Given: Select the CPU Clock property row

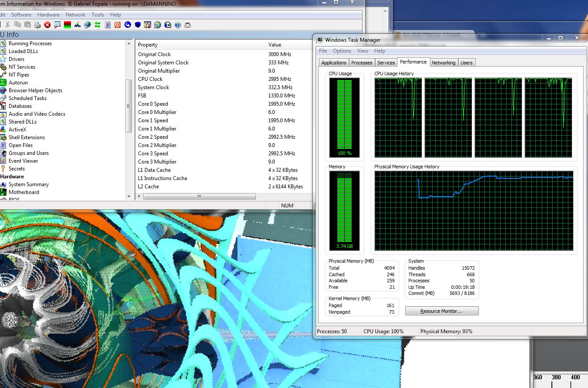Looking at the screenshot, I should pos(224,79).
